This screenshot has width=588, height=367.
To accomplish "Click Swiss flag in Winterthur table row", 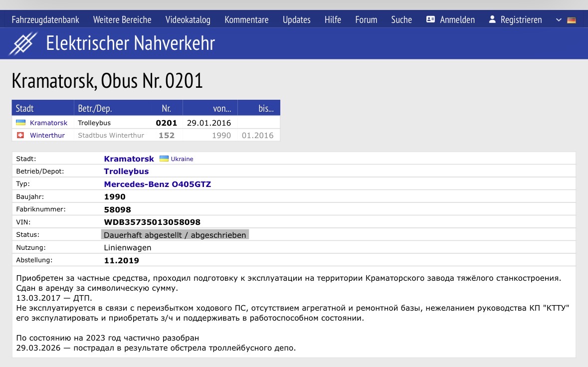I will [x=20, y=135].
